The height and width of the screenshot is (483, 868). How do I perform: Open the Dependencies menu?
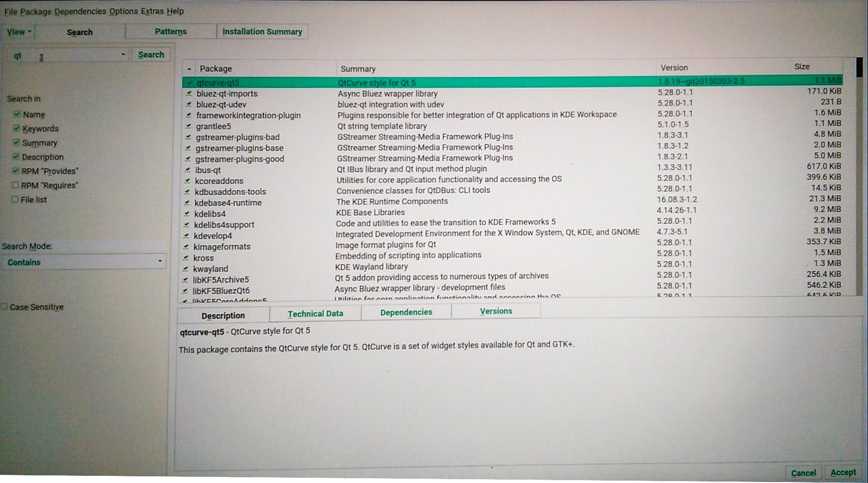(x=80, y=11)
